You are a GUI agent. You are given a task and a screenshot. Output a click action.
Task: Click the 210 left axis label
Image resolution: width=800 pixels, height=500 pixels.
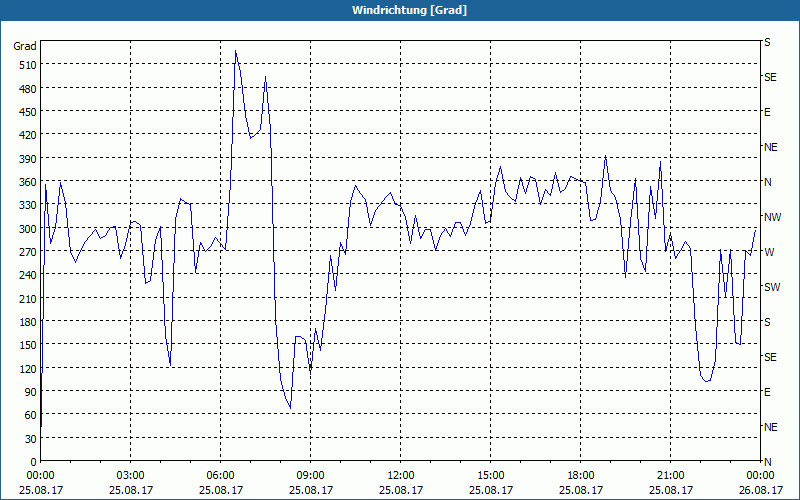pyautogui.click(x=28, y=298)
